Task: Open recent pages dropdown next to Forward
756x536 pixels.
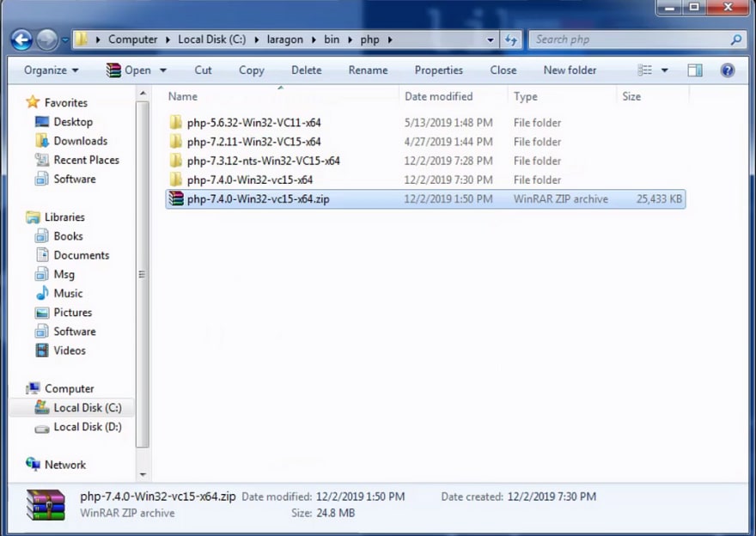Action: coord(64,40)
